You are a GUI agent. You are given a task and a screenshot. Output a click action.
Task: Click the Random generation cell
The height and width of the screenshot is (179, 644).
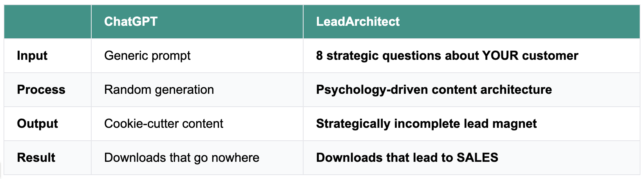click(159, 89)
